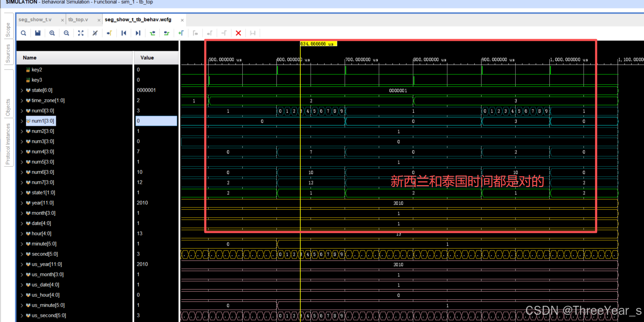This screenshot has width=644, height=322.
Task: Open the Protocol Instances side panel
Action: point(8,144)
